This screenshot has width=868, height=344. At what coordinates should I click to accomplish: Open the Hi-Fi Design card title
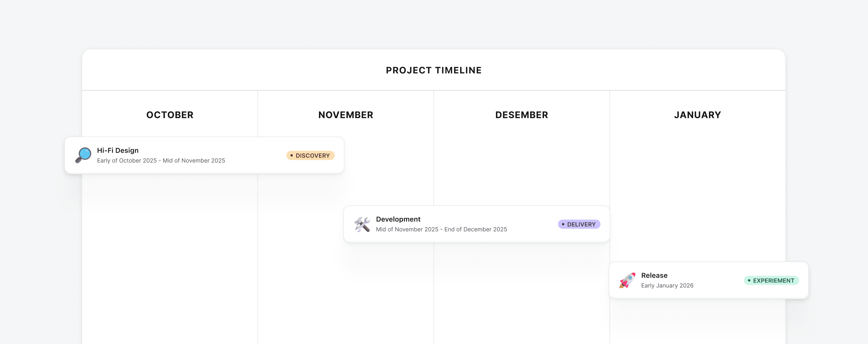click(118, 151)
